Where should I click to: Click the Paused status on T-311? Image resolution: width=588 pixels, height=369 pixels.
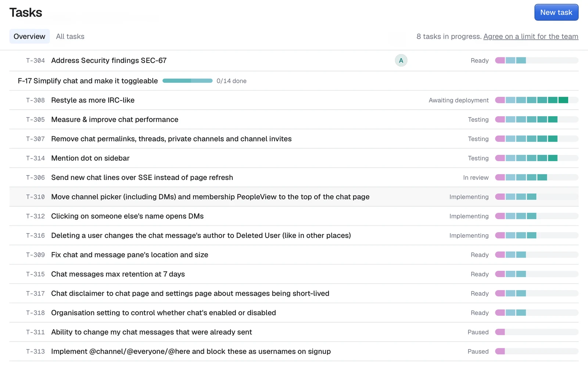[x=478, y=332]
